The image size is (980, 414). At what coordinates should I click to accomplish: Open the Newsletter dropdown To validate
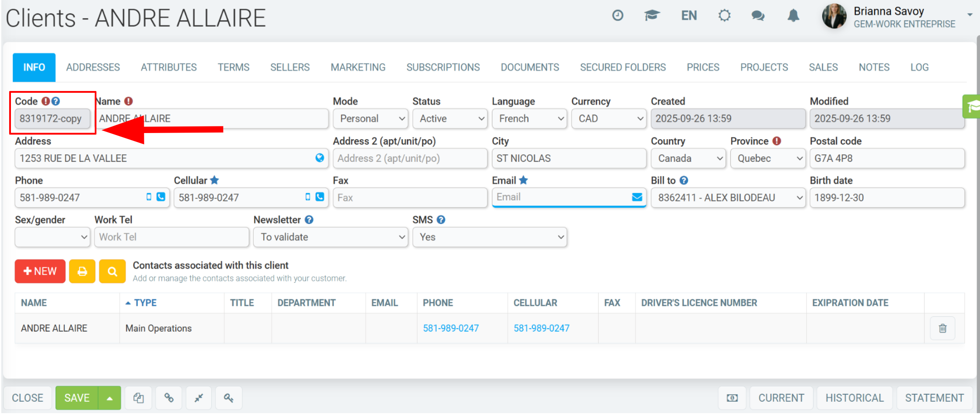pos(331,237)
